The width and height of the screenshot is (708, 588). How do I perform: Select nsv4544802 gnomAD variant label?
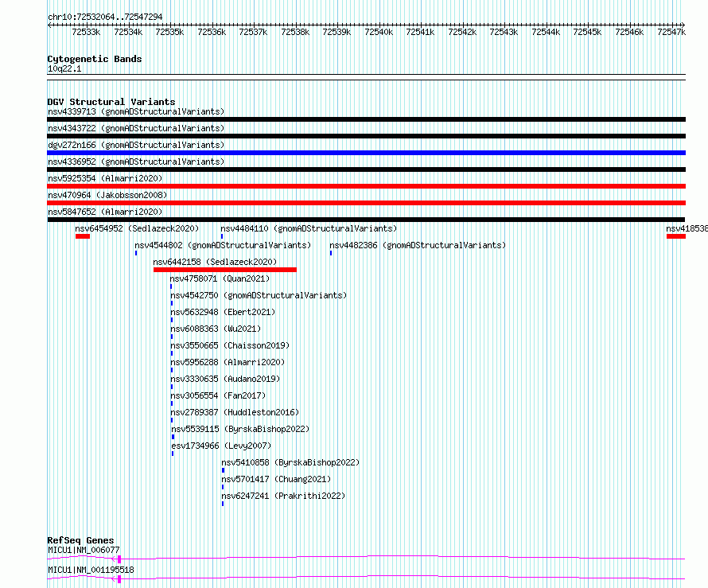223,245
